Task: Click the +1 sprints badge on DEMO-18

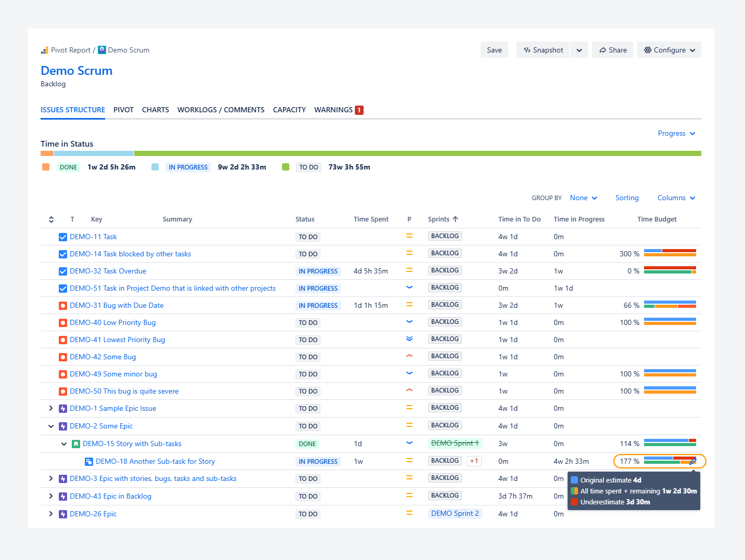Action: [x=474, y=461]
